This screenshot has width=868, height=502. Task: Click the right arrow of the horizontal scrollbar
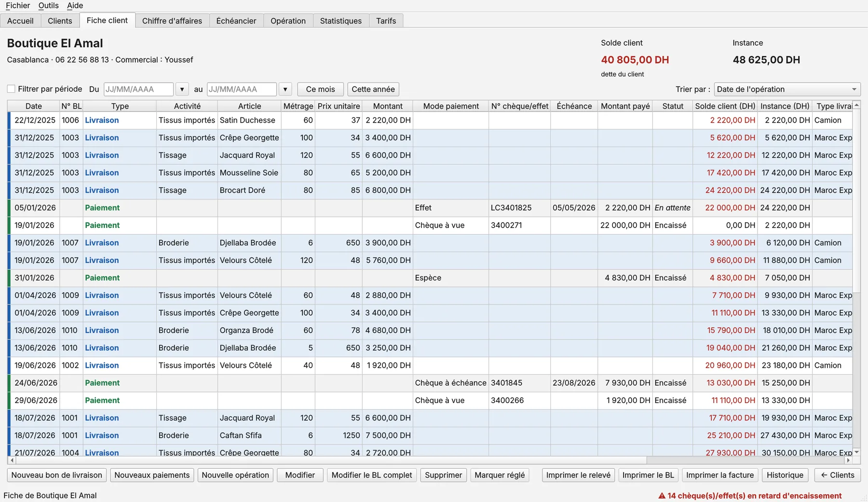point(848,460)
